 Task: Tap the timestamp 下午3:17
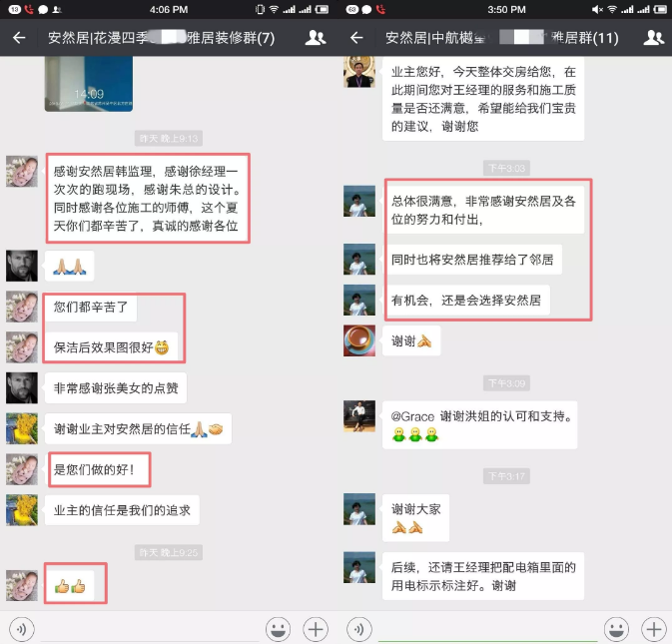click(506, 476)
